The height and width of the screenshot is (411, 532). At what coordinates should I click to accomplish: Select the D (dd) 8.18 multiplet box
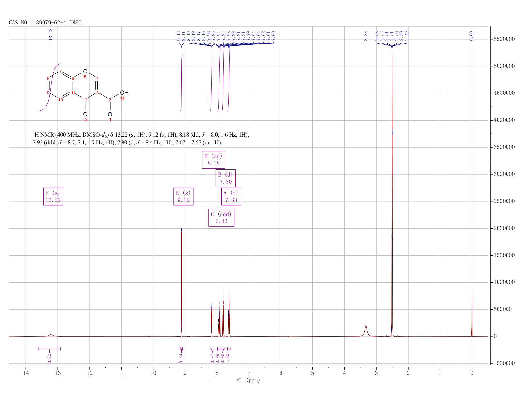[213, 160]
